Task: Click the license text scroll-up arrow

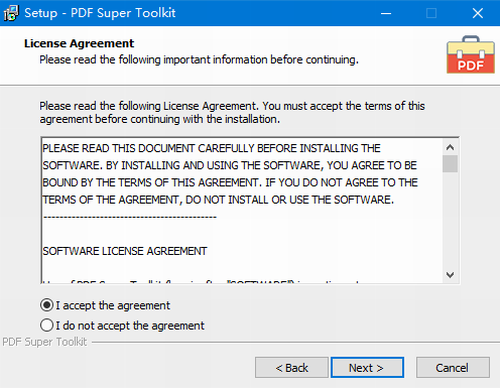Action: point(450,147)
